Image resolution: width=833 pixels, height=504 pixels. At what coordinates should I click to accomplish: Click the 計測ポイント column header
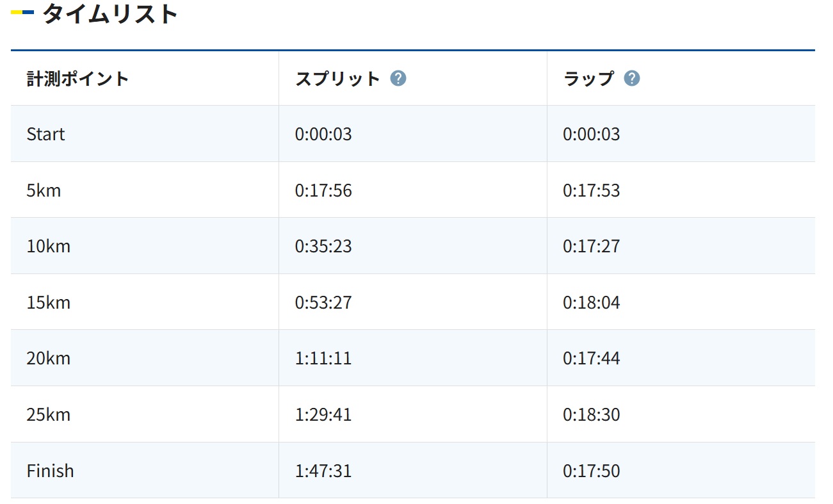point(77,79)
